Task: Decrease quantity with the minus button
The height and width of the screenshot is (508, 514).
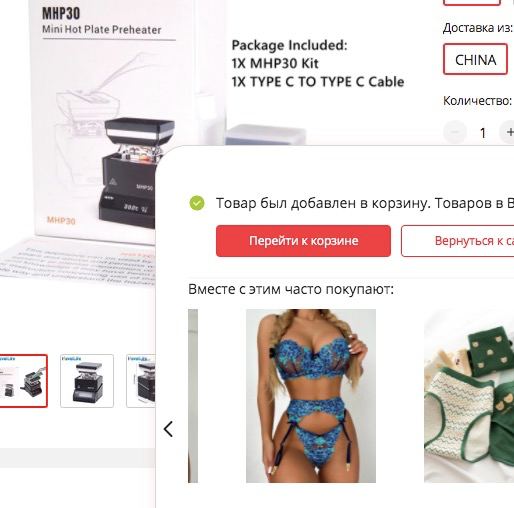Action: 455,132
